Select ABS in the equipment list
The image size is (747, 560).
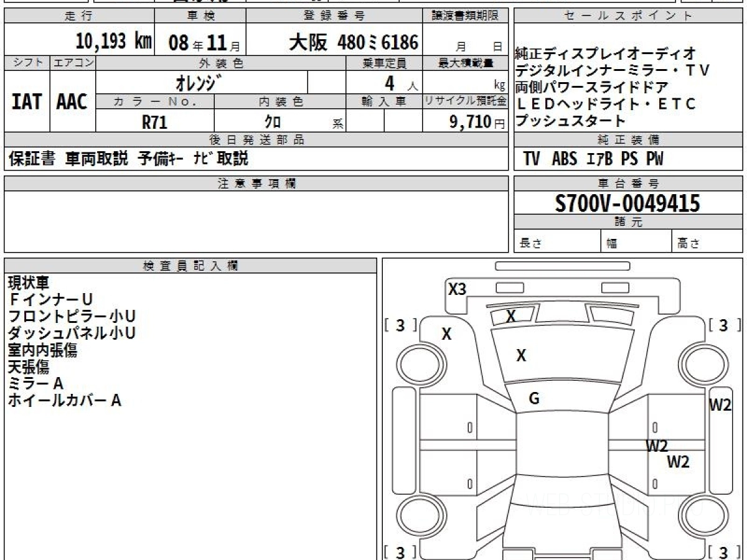click(x=565, y=159)
